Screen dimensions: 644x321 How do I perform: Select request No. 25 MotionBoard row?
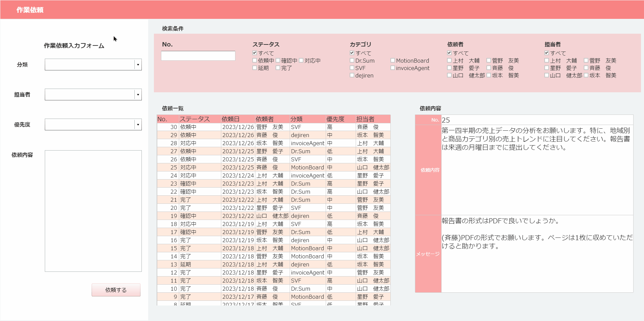[x=236, y=167]
